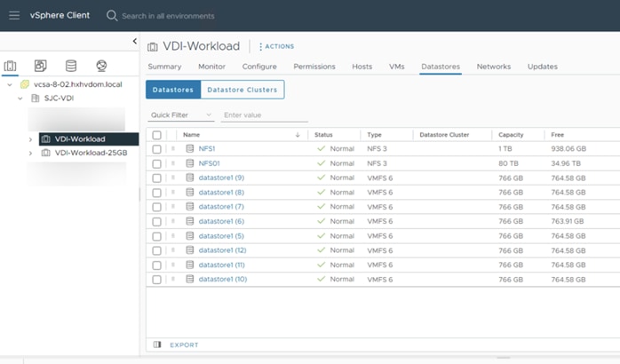
Task: Open the Hosts tab
Action: click(x=362, y=67)
